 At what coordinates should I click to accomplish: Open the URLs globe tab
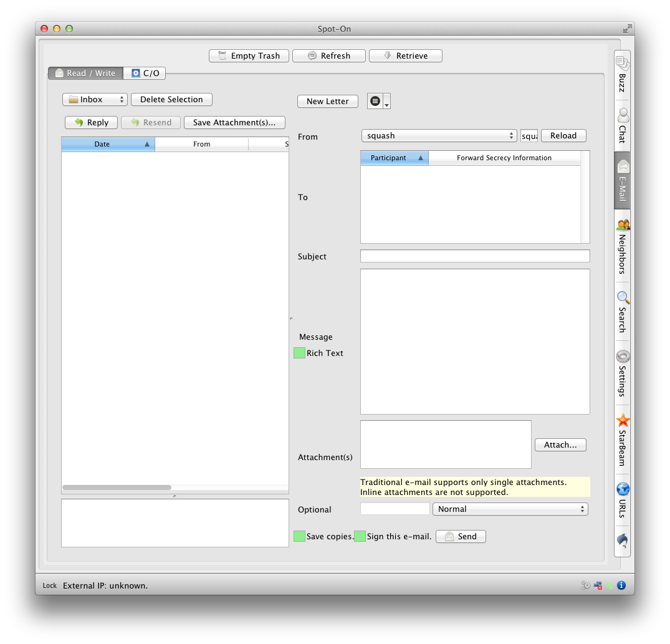coord(622,499)
